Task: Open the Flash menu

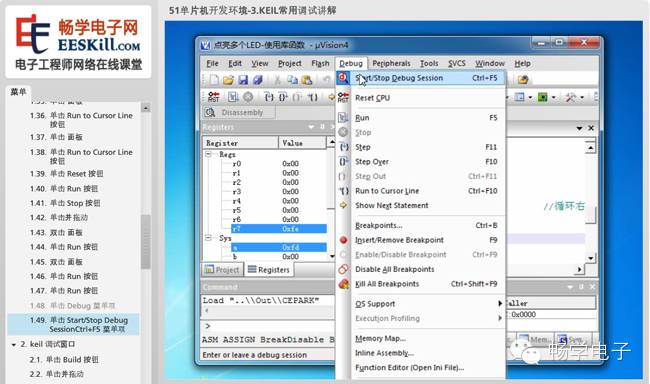Action: pyautogui.click(x=320, y=63)
